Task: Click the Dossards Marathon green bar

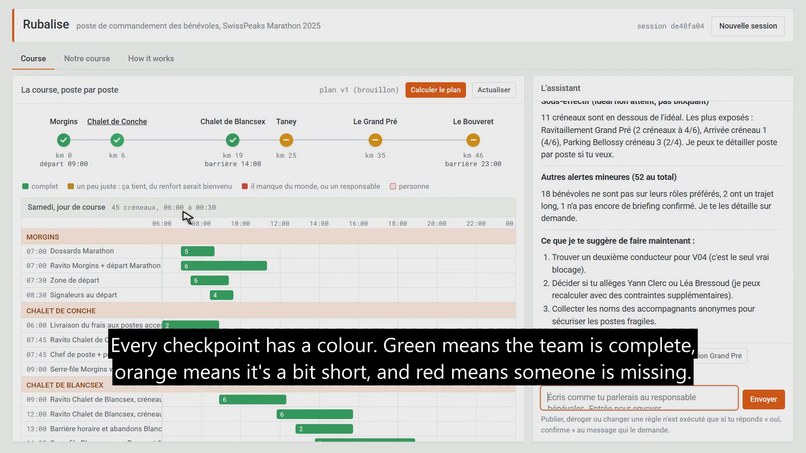Action: click(197, 251)
